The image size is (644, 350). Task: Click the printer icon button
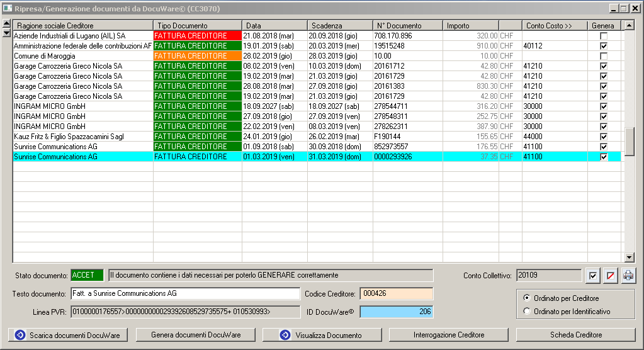point(628,276)
